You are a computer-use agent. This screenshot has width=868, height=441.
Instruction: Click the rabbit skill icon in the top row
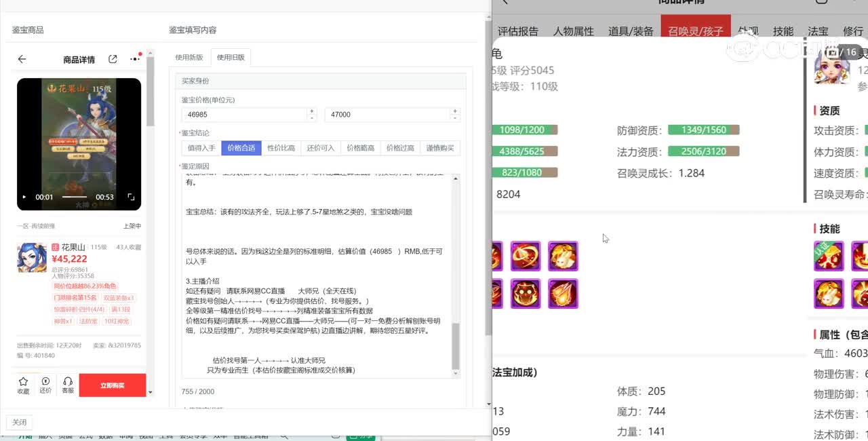click(563, 256)
